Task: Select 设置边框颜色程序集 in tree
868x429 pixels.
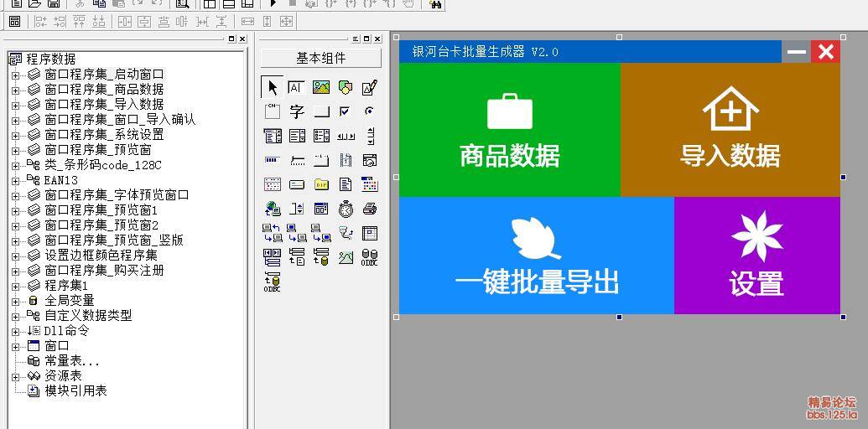Action: [101, 256]
